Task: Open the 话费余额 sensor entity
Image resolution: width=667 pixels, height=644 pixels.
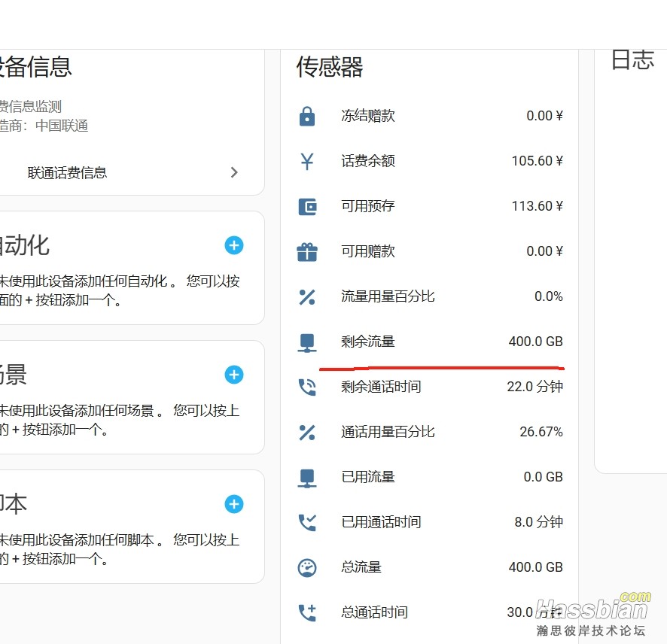Action: [430, 161]
